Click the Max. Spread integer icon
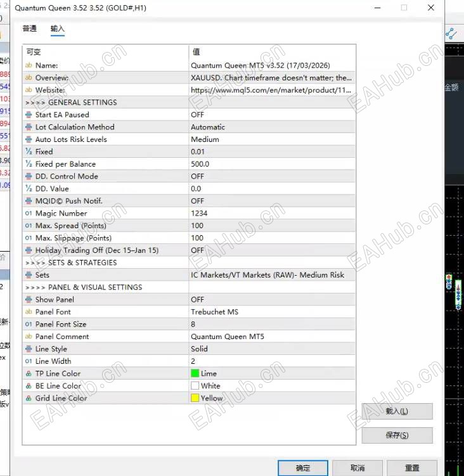The image size is (464, 476). point(29,226)
